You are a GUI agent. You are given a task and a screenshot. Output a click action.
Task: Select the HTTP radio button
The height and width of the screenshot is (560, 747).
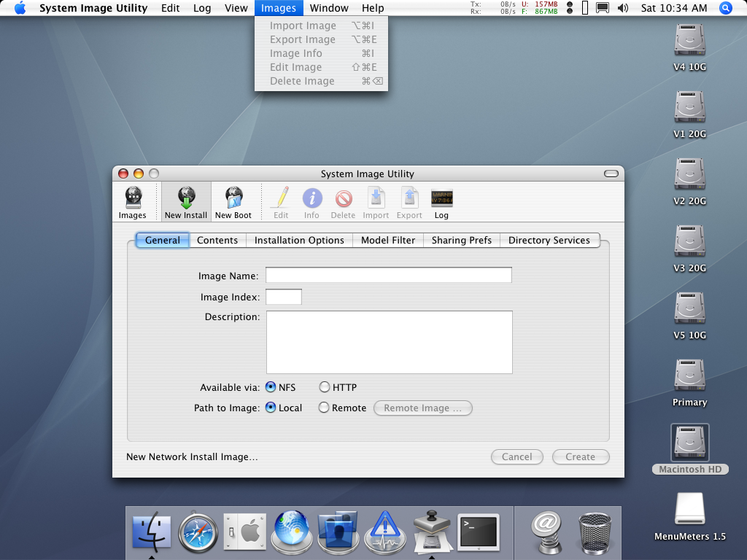[x=324, y=387]
